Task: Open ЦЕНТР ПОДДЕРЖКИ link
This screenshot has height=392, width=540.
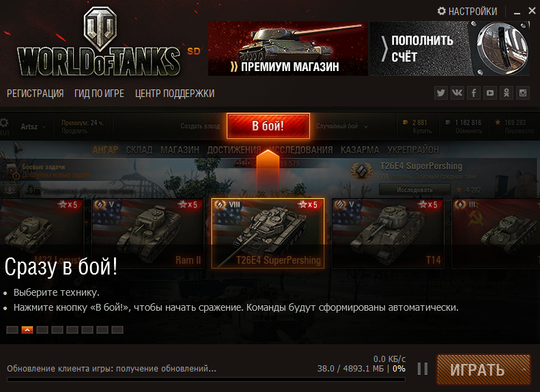Action: (175, 94)
